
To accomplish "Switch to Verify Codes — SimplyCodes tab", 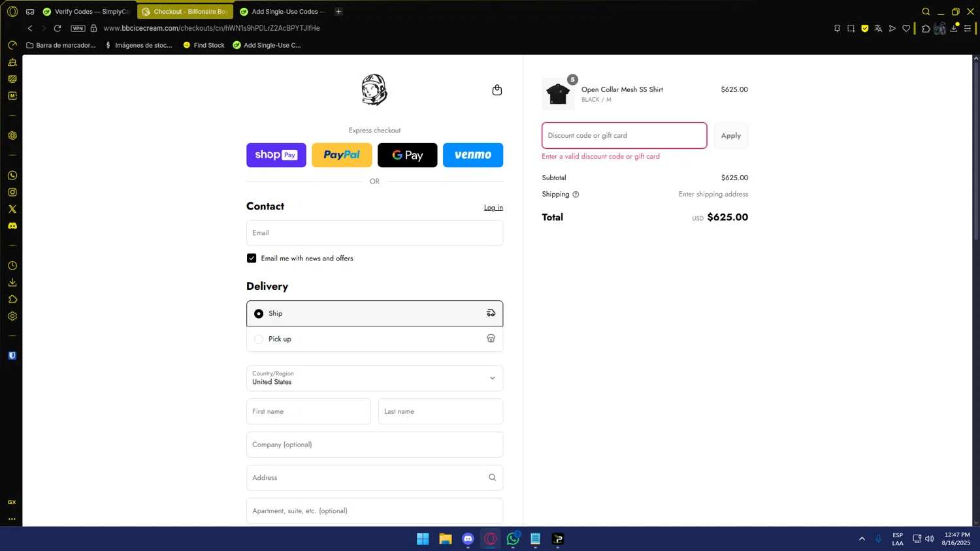I will (86, 12).
